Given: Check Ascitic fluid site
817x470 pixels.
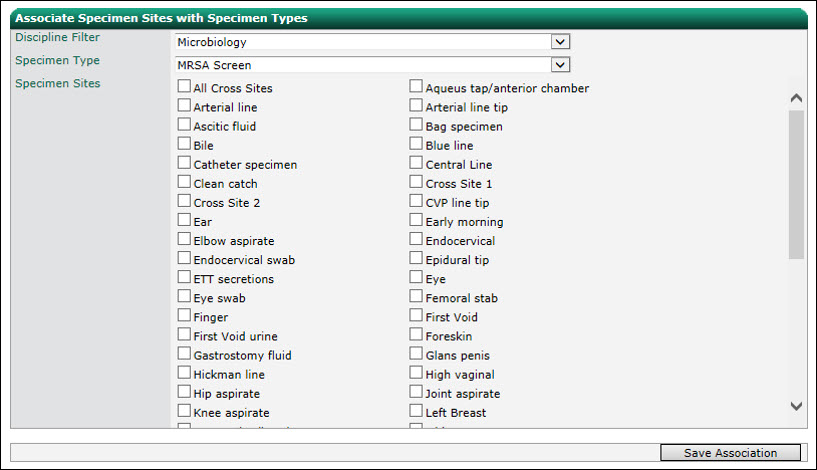Looking at the screenshot, I should point(184,124).
